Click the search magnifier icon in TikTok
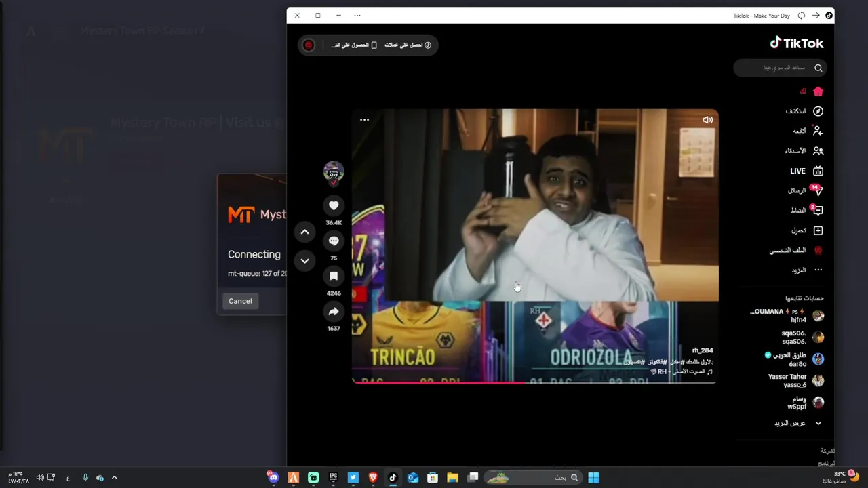 point(818,68)
